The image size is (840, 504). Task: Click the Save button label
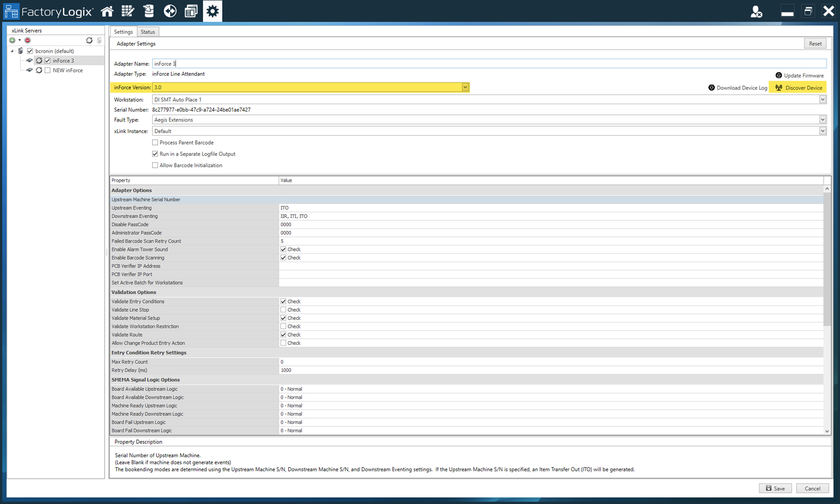[x=779, y=488]
